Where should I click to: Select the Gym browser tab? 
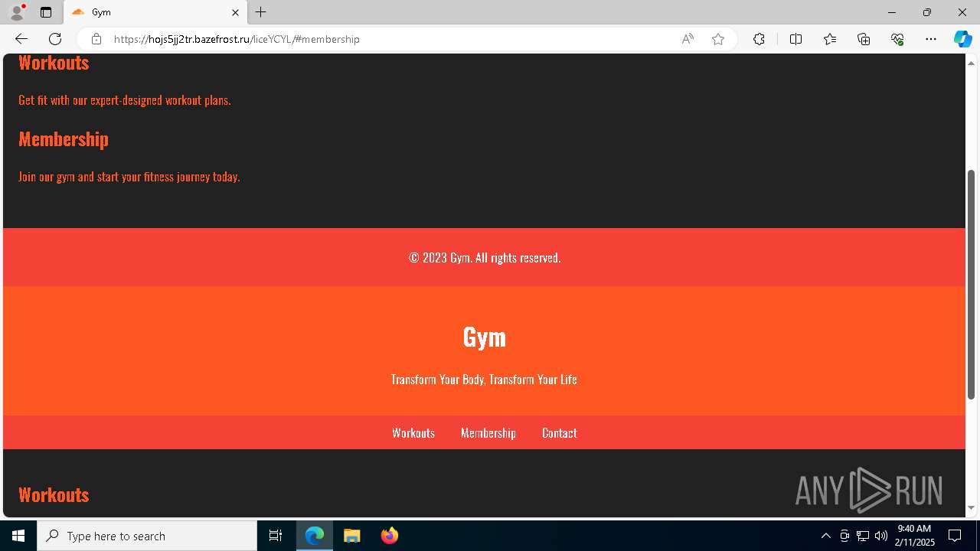[x=155, y=12]
